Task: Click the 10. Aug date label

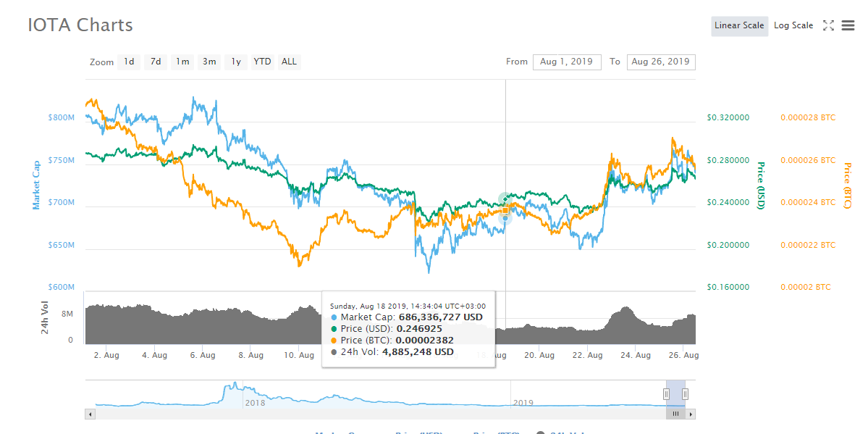Action: [299, 355]
